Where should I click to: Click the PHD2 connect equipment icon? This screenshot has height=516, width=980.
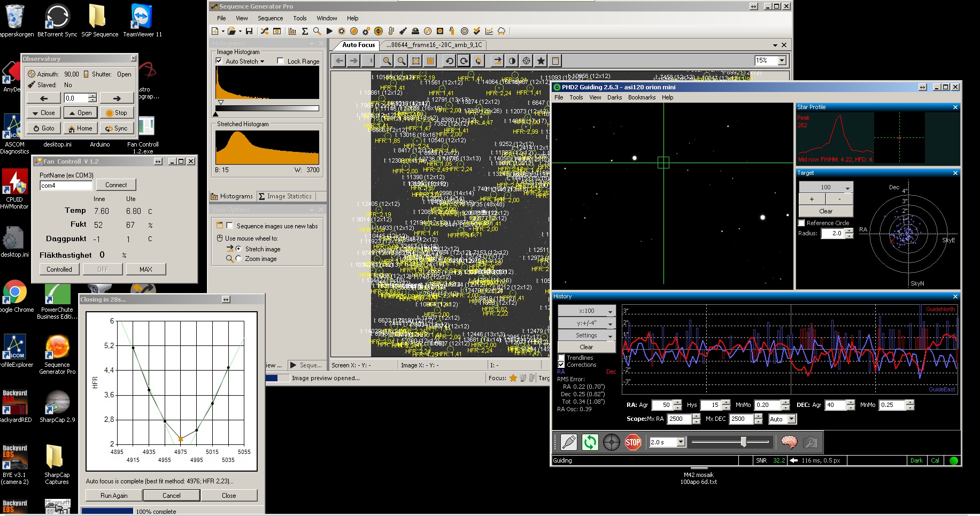569,442
